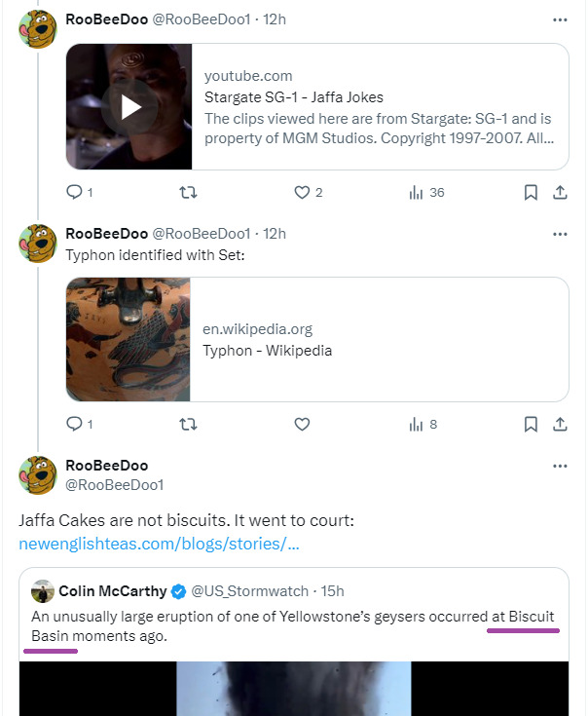The image size is (588, 716).
Task: Retweet the Jaffa Jokes video tweet
Action: (x=189, y=193)
